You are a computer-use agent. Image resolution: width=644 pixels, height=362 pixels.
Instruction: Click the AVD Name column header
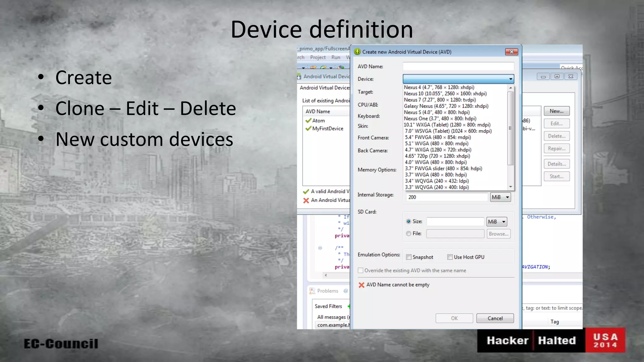[x=326, y=112]
